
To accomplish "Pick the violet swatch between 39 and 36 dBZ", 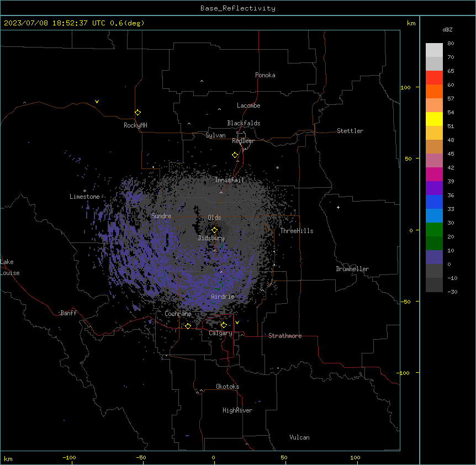I will point(434,188).
